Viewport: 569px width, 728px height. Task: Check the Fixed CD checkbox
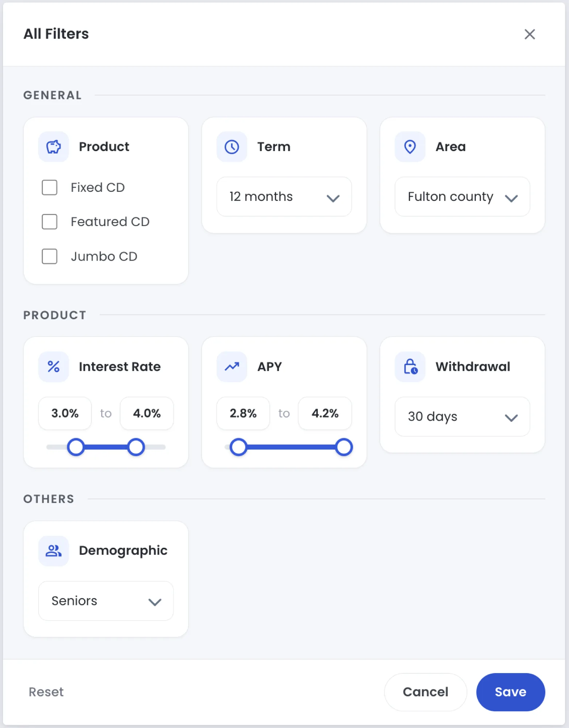click(50, 187)
